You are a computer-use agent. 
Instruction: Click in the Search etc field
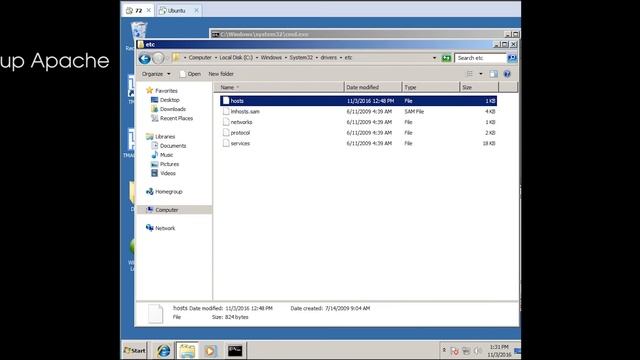pyautogui.click(x=480, y=58)
